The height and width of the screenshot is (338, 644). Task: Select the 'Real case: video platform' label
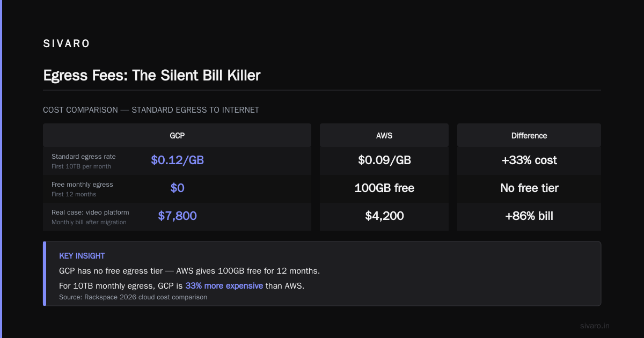90,212
